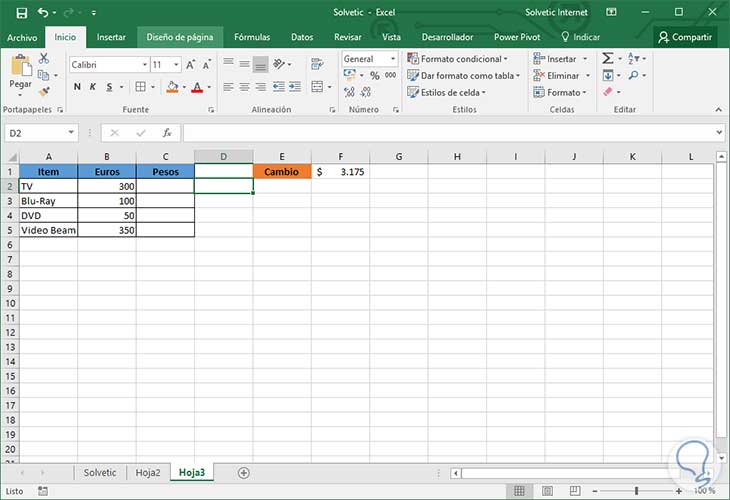Screen dimensions: 730x500
Task: Open the Eliminar cells dropdown
Action: (561, 75)
